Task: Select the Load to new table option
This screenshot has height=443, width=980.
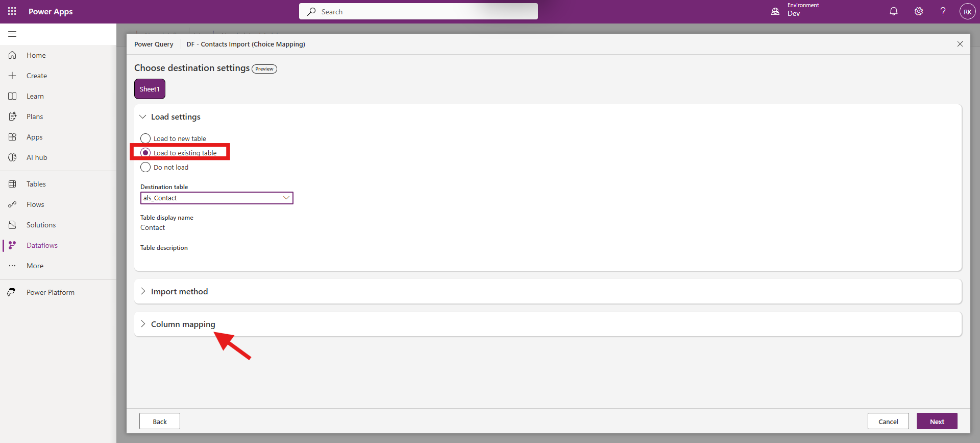Action: point(145,138)
